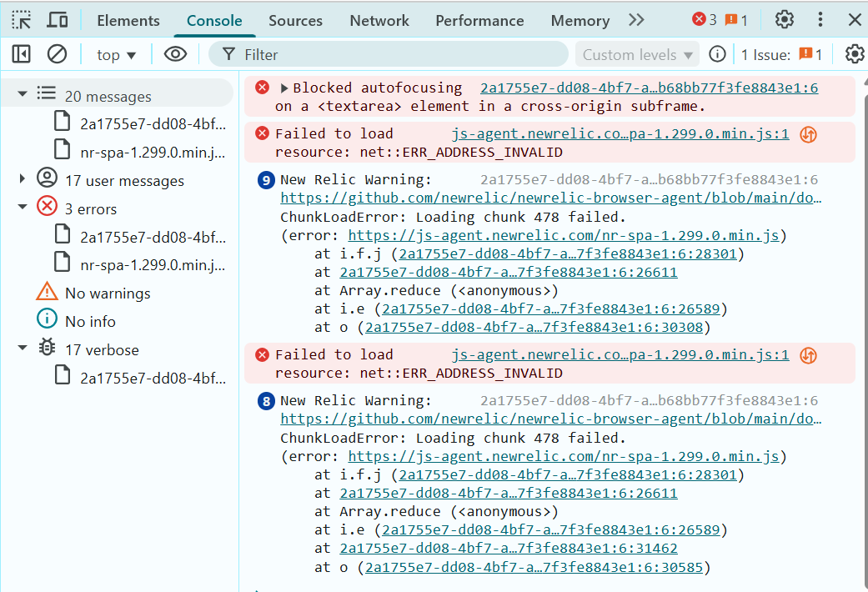Click the red error count badge
Viewport: 868px width, 592px height.
click(704, 20)
